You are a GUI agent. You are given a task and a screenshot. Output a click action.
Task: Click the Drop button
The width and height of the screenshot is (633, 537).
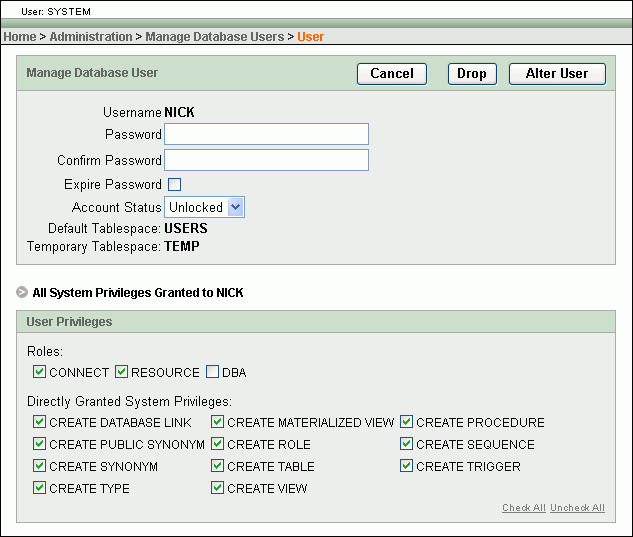click(x=472, y=74)
